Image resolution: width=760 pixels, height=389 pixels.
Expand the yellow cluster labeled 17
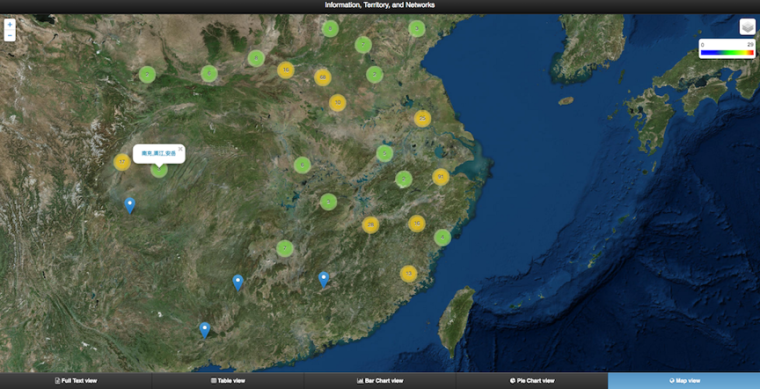coord(122,162)
